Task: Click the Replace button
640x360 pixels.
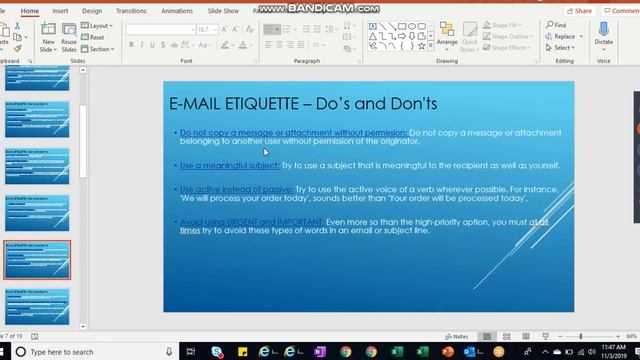Action: coord(564,36)
